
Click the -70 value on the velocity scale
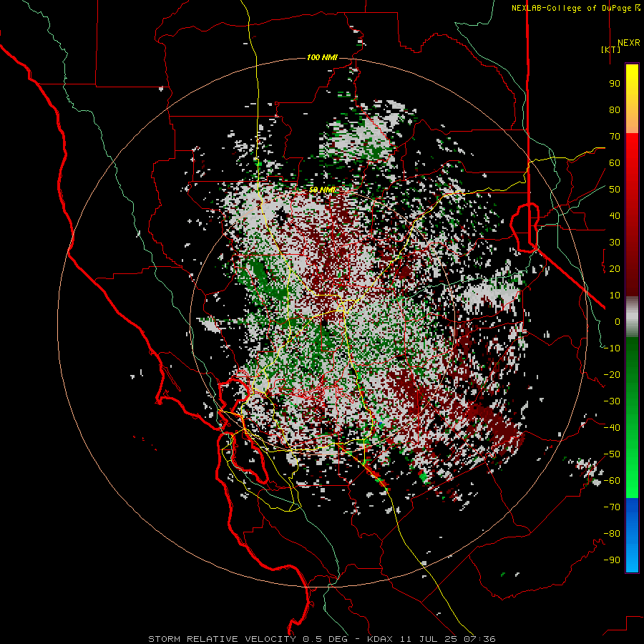612,507
